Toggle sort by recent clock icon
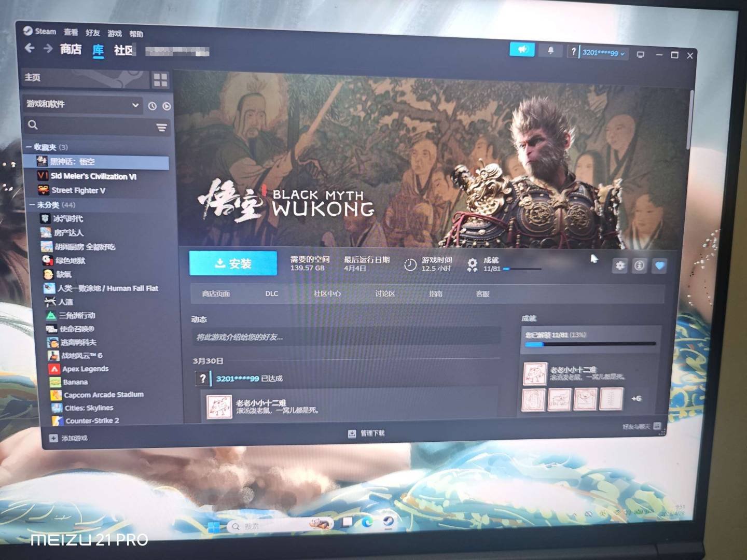747x560 pixels. click(x=152, y=106)
